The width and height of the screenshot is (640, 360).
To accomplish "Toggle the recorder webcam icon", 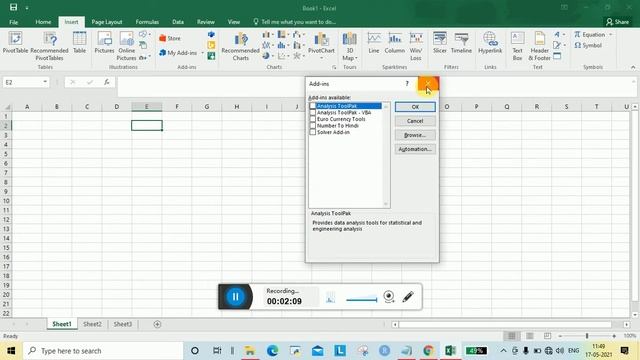I will click(389, 296).
